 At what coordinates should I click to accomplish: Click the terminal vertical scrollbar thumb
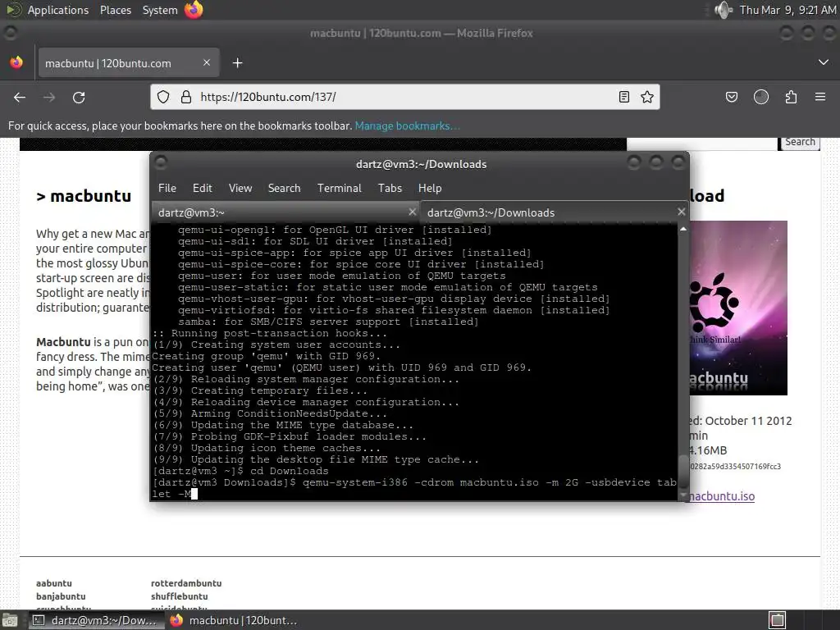683,473
